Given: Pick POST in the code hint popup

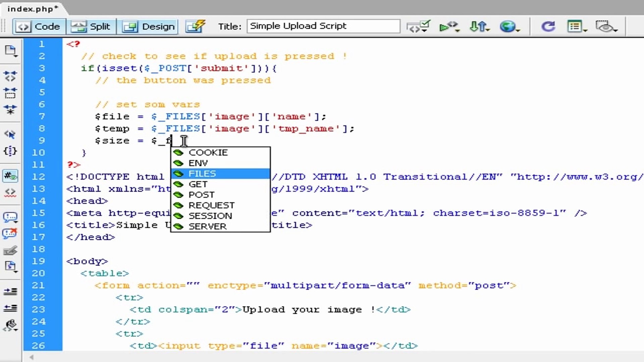Looking at the screenshot, I should point(201,195).
